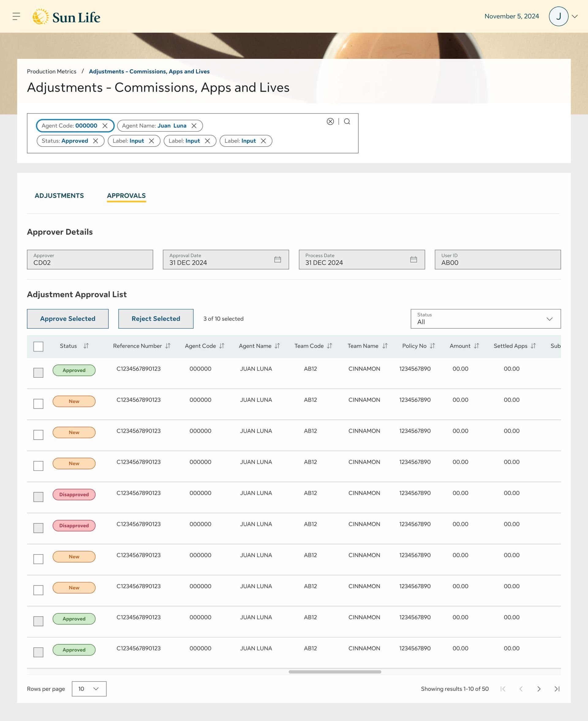Viewport: 588px width, 721px height.
Task: Open the hamburger navigation menu
Action: (16, 16)
